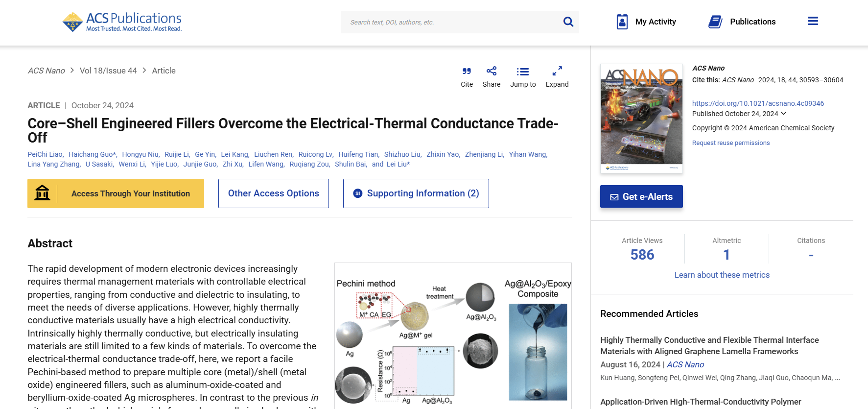Open the Publications menu
The image size is (868, 409).
point(742,22)
